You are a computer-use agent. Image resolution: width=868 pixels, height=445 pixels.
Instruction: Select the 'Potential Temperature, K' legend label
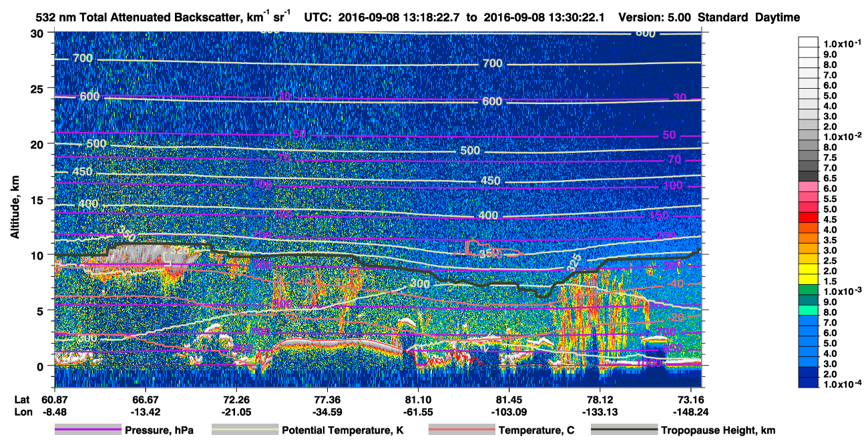coord(343,431)
